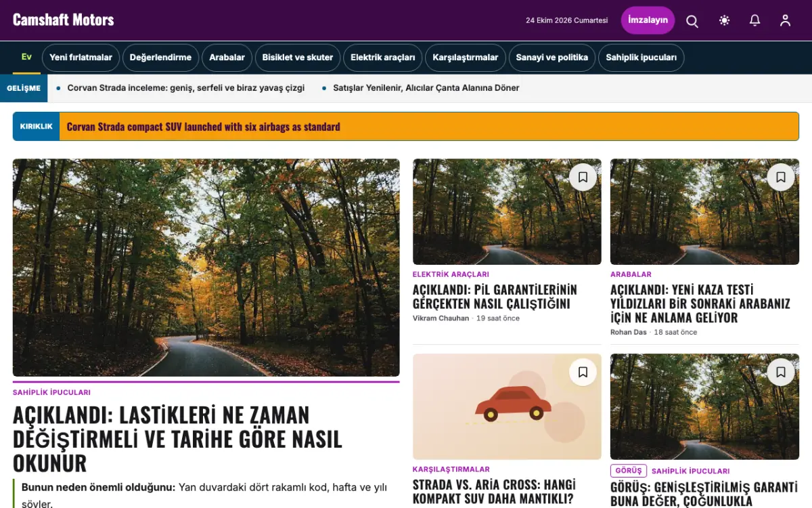Open the Arabalar section
812x508 pixels.
coord(227,58)
